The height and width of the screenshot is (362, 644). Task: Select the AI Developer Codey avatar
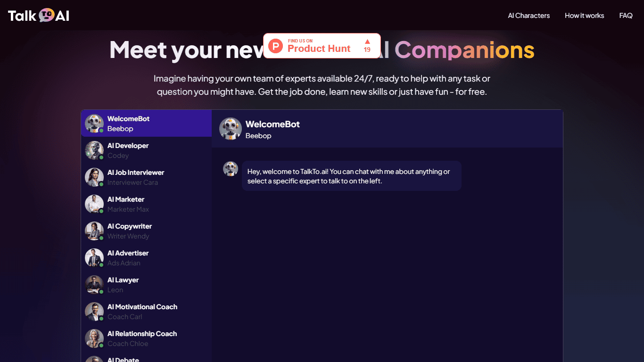tap(94, 150)
